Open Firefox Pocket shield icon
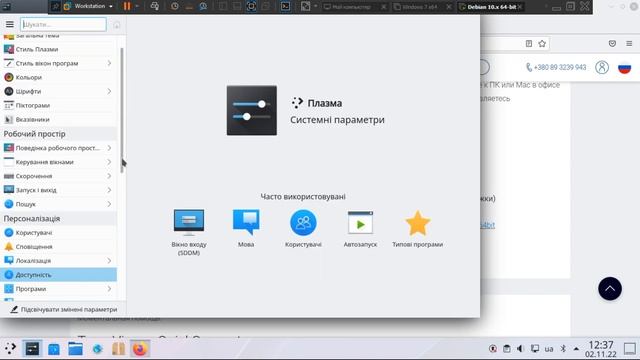The height and width of the screenshot is (360, 640). click(612, 44)
